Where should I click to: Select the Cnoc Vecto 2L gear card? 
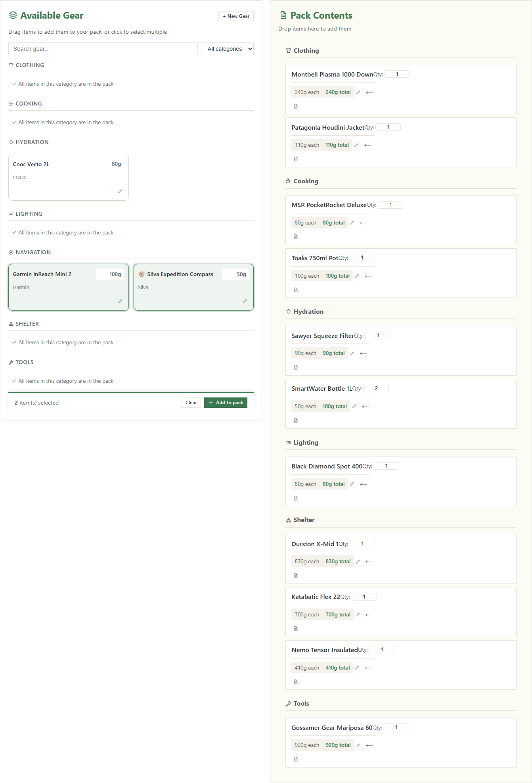pos(69,177)
